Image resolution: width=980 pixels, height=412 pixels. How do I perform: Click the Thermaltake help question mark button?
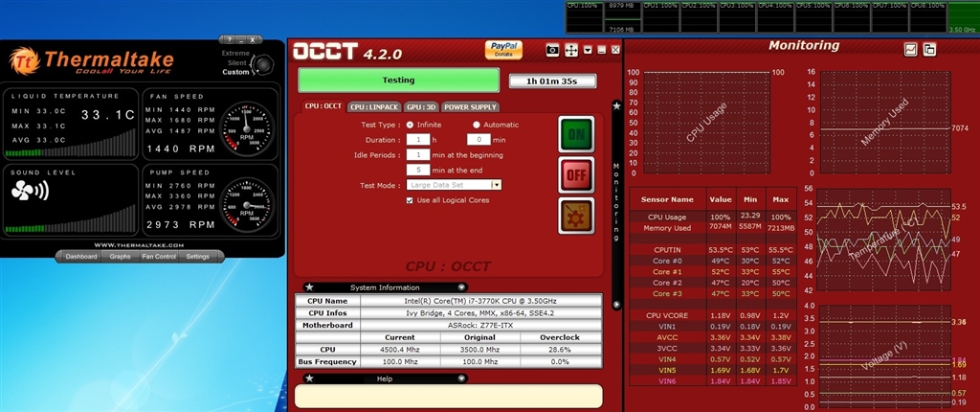[x=230, y=39]
